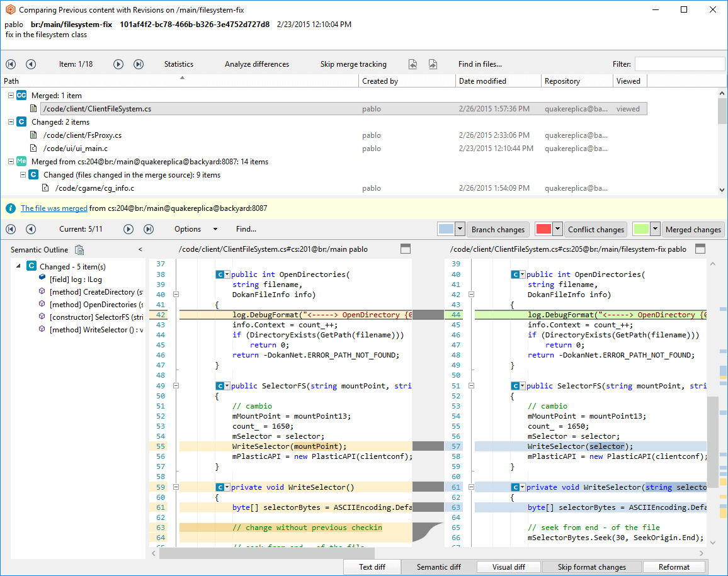The image size is (728, 576).
Task: Click the Conflict changes button
Action: [x=596, y=229]
